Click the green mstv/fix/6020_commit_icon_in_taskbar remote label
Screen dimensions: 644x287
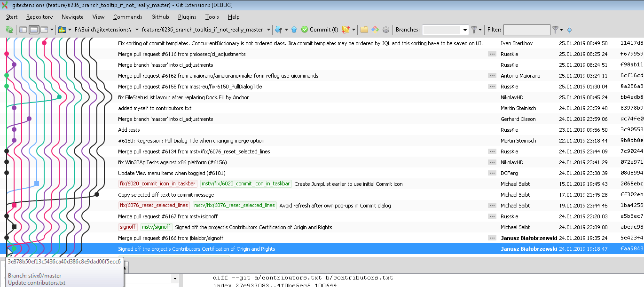(x=246, y=184)
